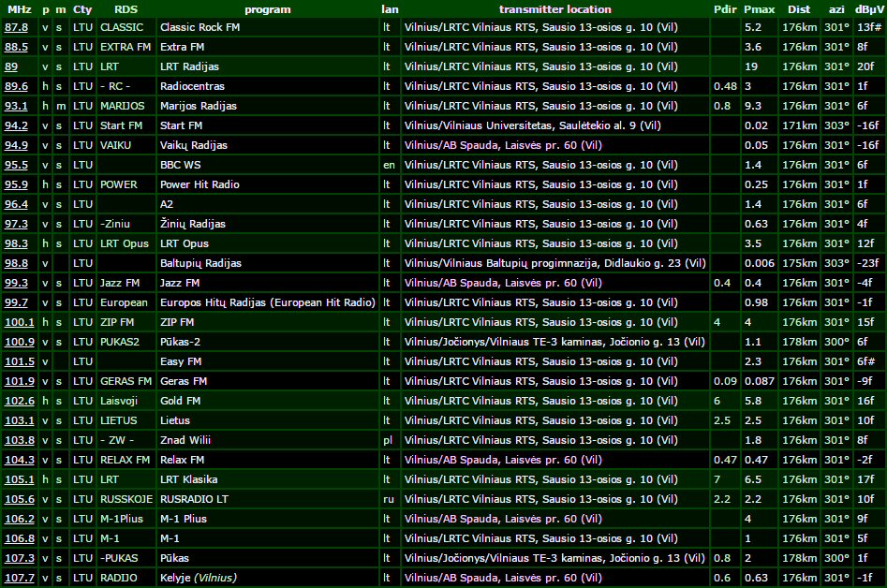Image resolution: width=887 pixels, height=588 pixels.
Task: Open the 94.9 MHz frequency link
Action: (16, 145)
